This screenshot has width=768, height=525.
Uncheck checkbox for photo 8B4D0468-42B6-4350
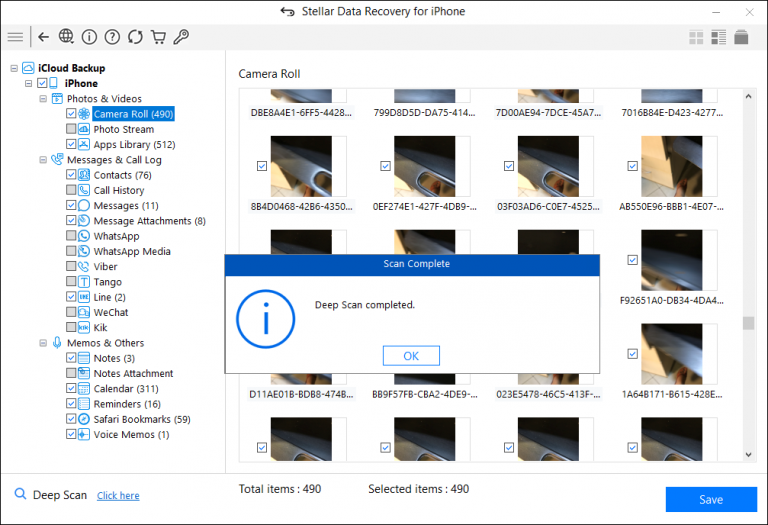pos(262,166)
